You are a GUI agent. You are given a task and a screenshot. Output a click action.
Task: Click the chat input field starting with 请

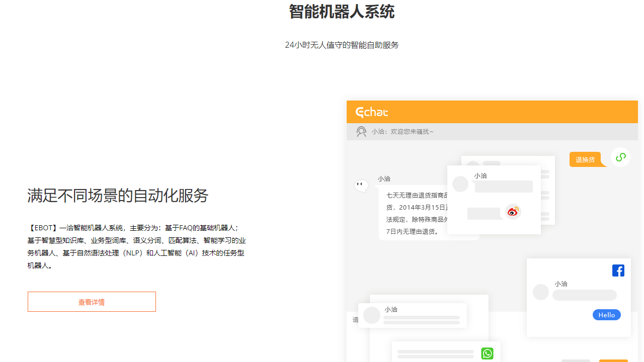click(356, 320)
